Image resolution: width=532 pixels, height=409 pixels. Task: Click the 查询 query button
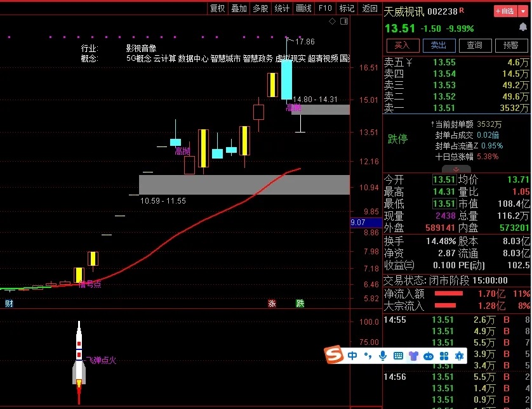(x=475, y=46)
